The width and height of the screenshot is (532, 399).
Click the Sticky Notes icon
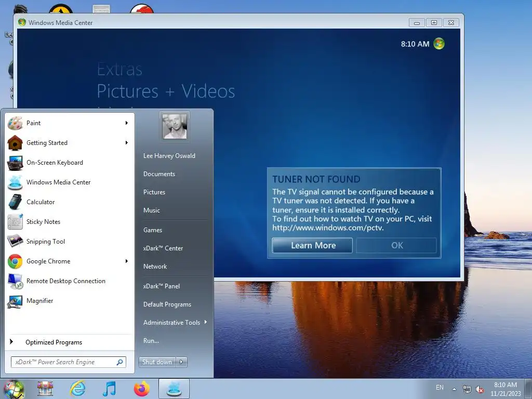(15, 221)
